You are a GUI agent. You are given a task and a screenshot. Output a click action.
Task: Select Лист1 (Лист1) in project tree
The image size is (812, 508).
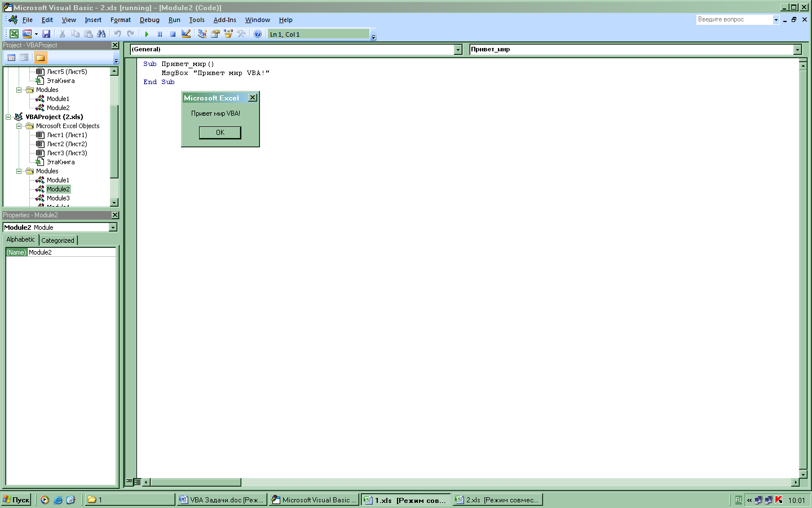[67, 135]
